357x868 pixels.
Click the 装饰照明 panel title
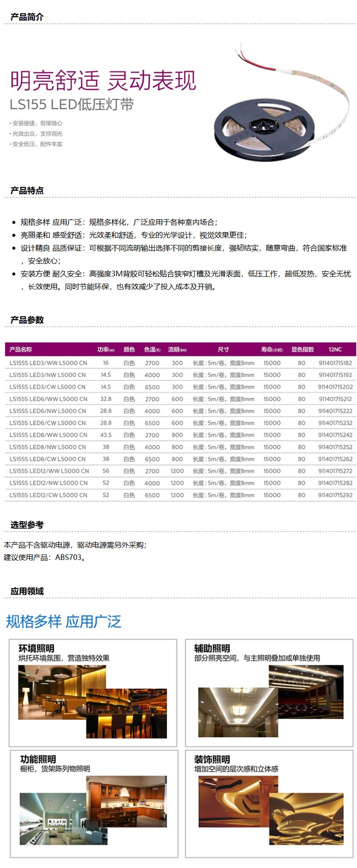pyautogui.click(x=212, y=759)
